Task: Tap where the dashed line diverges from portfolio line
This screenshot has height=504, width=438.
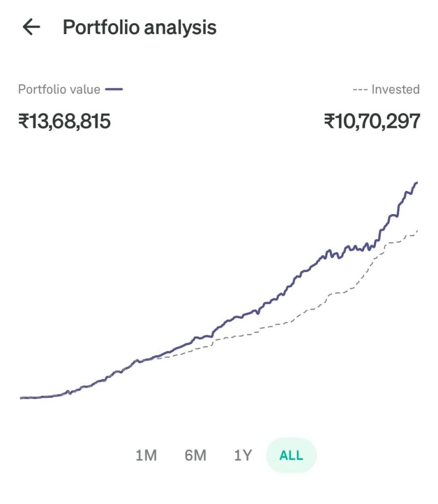Action: click(x=156, y=357)
